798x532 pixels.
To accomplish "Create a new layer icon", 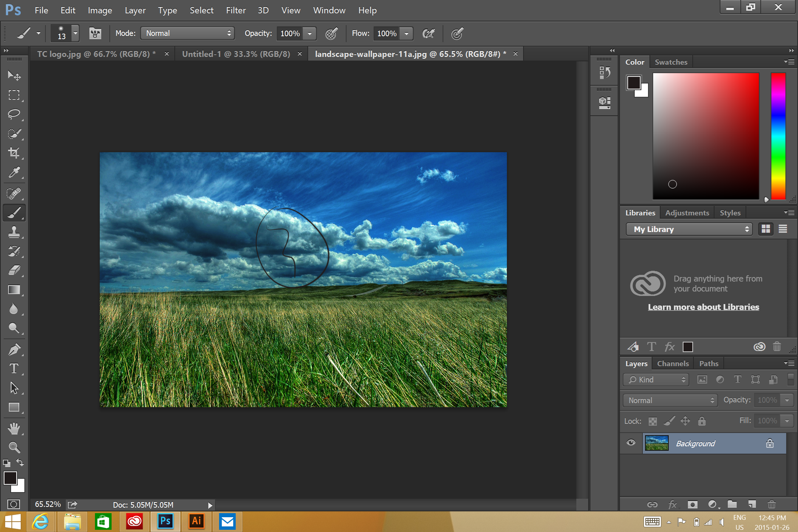I will [752, 504].
